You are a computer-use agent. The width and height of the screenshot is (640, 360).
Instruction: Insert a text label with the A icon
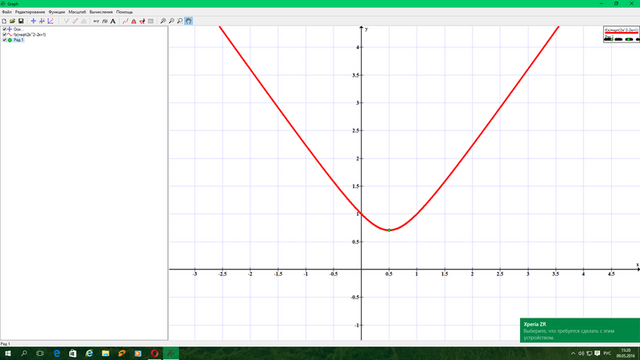pos(113,21)
